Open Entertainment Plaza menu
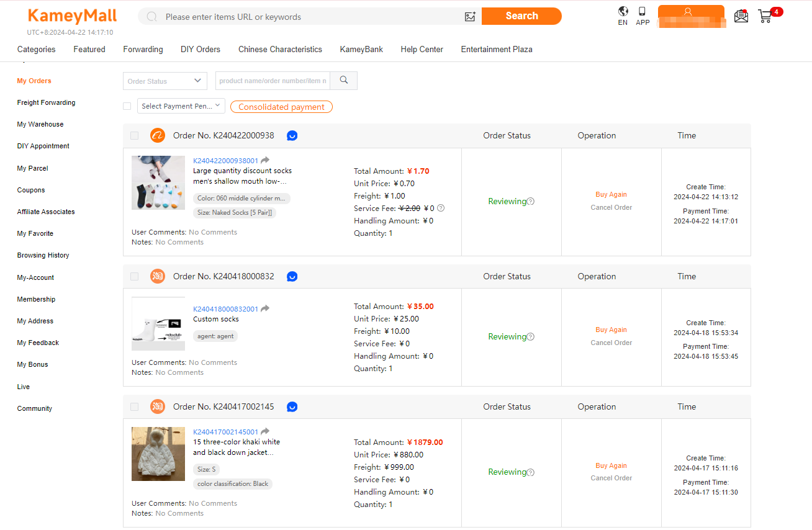812x530 pixels. 497,49
